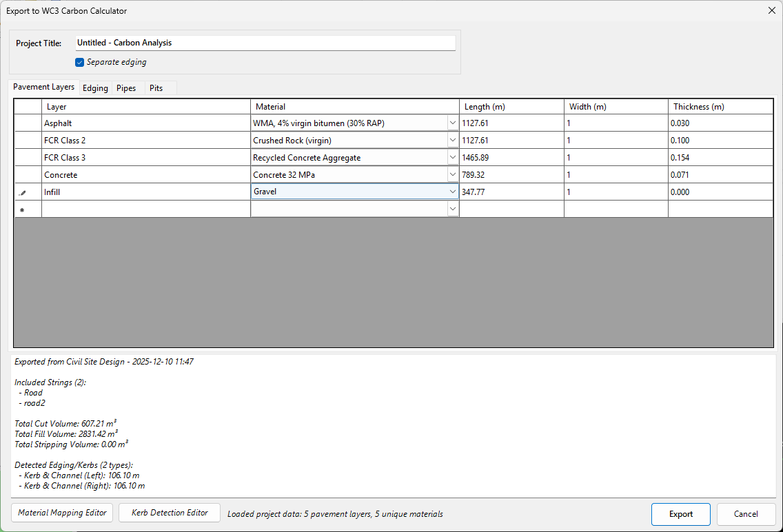
Task: Close the Export to WC3 dialog
Action: tap(771, 10)
